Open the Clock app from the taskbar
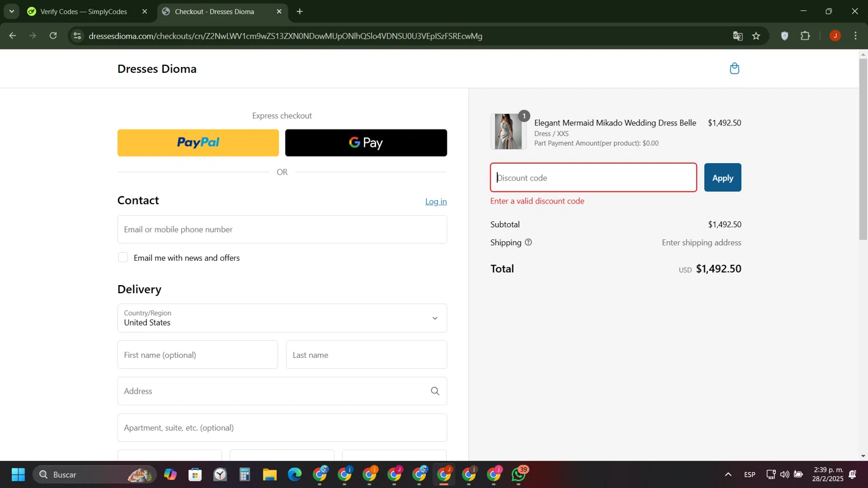This screenshot has height=488, width=868. click(x=220, y=475)
